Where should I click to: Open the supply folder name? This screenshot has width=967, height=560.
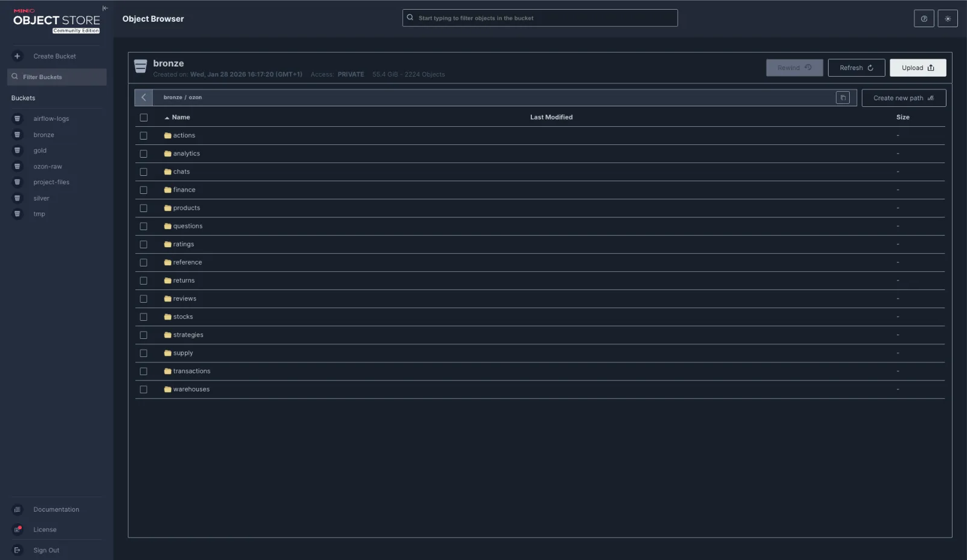(183, 353)
